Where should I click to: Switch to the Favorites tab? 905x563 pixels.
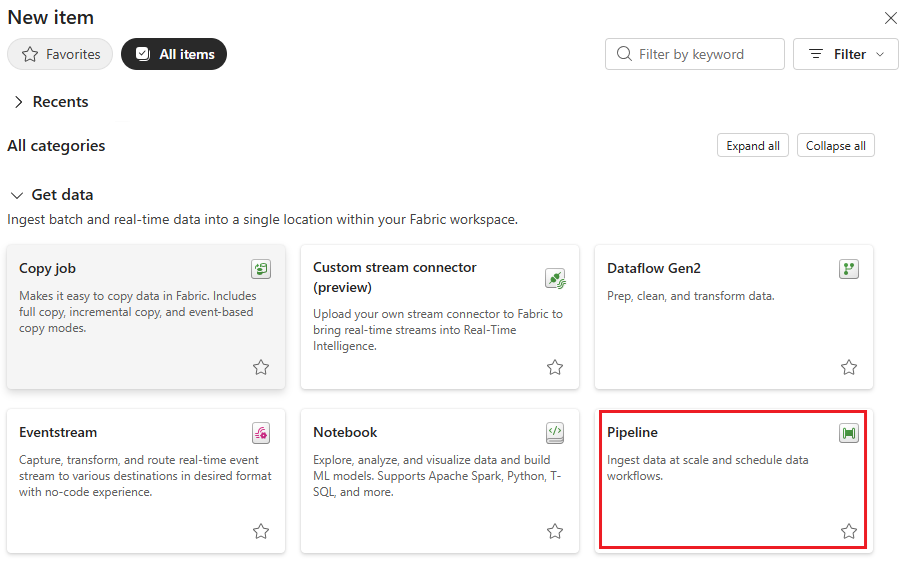coord(60,54)
